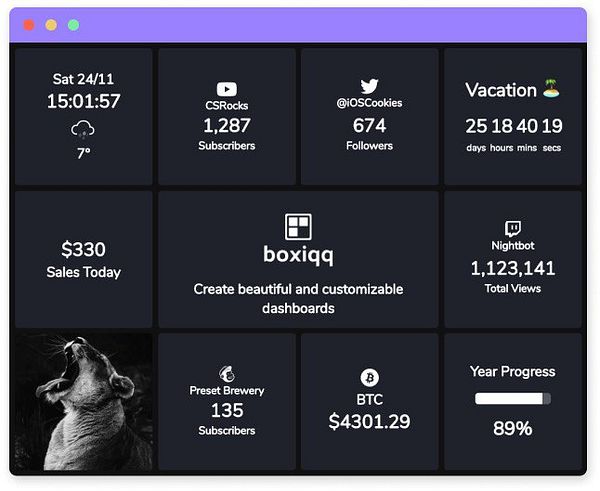Screen dimensions: 600x491
Task: Select the BTC price $4301.29
Action: coord(369,421)
